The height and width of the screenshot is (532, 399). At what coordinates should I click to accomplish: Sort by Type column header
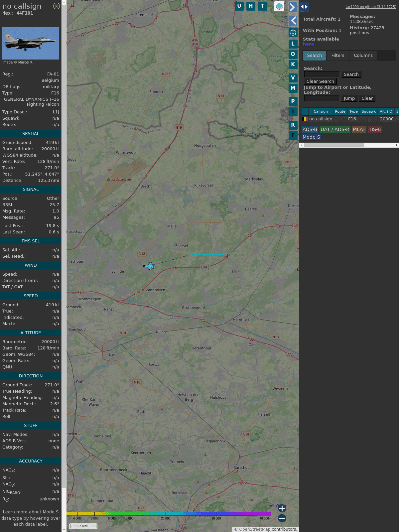(353, 112)
